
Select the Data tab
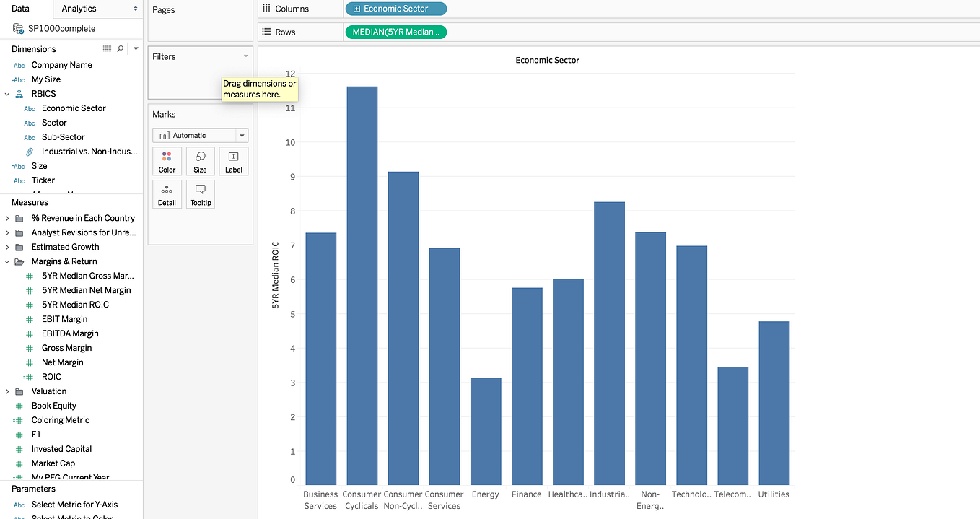coord(19,9)
